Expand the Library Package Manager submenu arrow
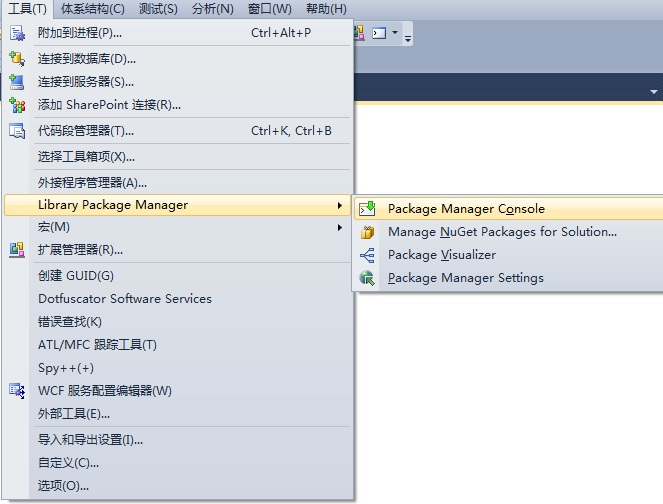Screen dimensions: 663x504 [340, 205]
